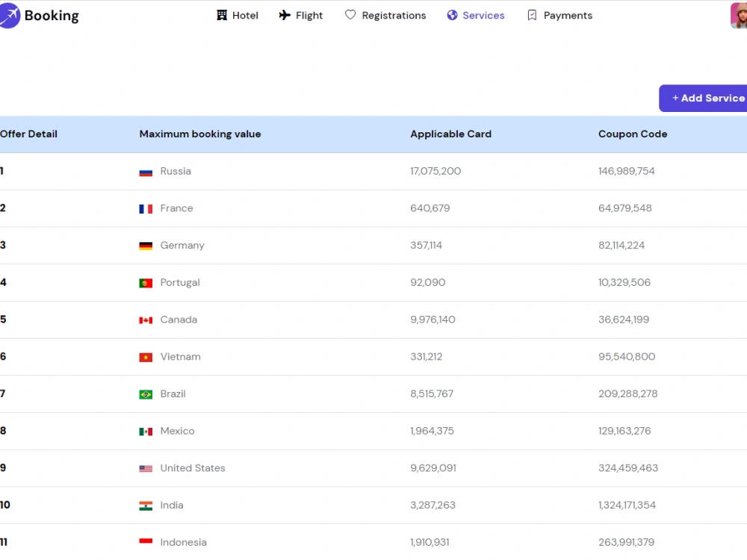This screenshot has height=560, width=747.
Task: Click the Coupon Code column header
Action: tap(633, 134)
